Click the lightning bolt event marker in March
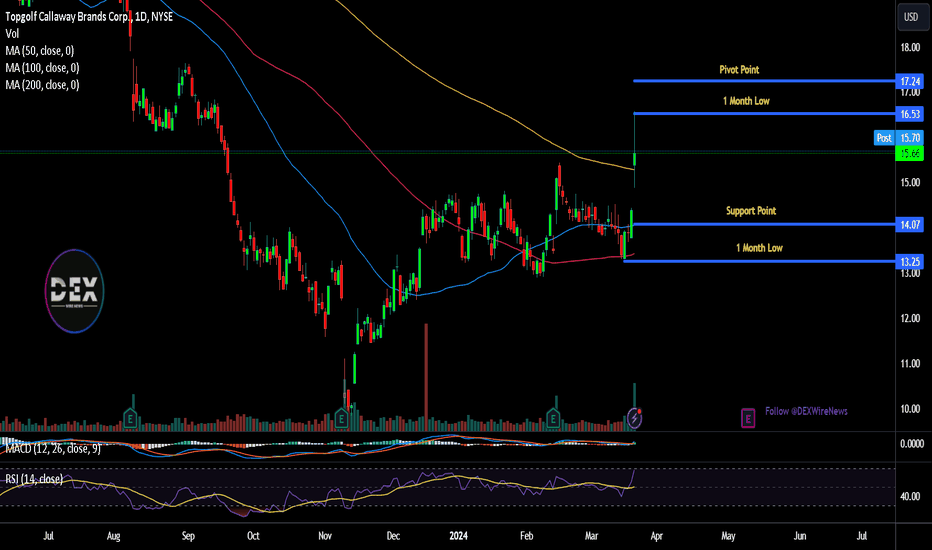The height and width of the screenshot is (550, 932). [634, 419]
